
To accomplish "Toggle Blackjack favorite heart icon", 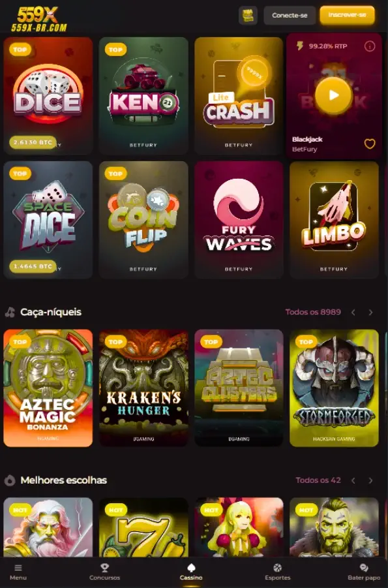I will tap(370, 144).
